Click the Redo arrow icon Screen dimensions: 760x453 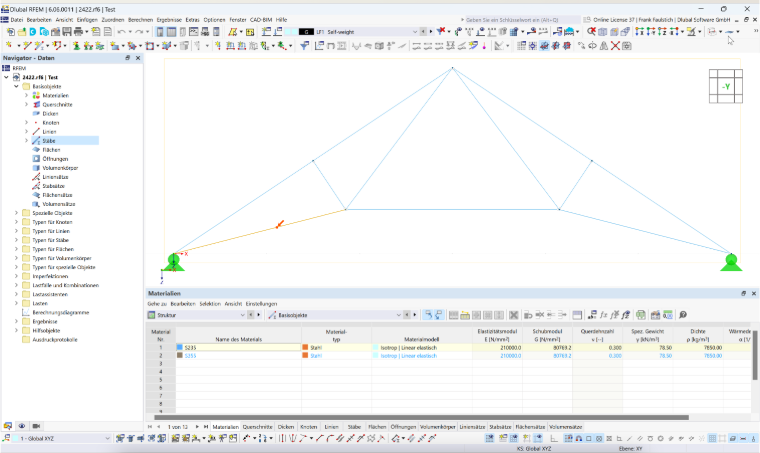[139, 31]
